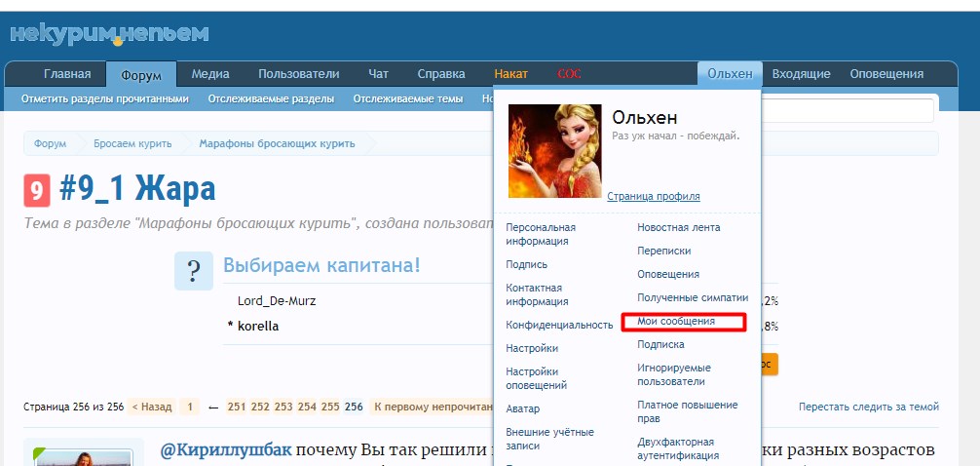Open the Настройки menu entry

point(532,348)
